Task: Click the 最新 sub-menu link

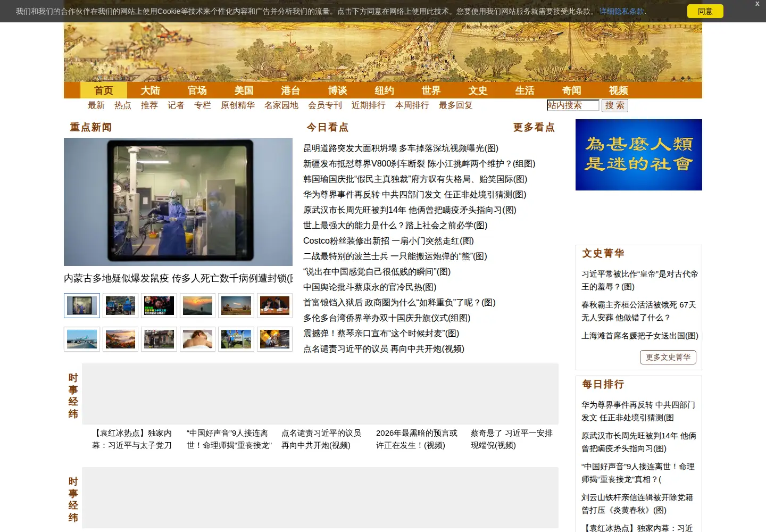Action: pyautogui.click(x=96, y=105)
